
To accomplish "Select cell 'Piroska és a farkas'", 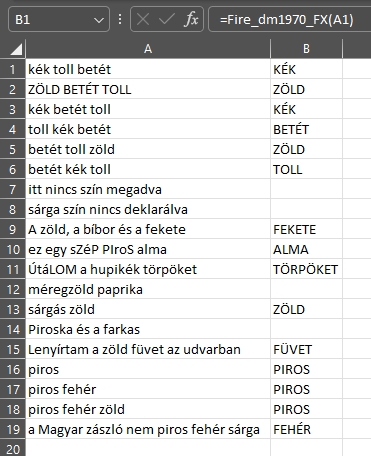I will coord(148,329).
